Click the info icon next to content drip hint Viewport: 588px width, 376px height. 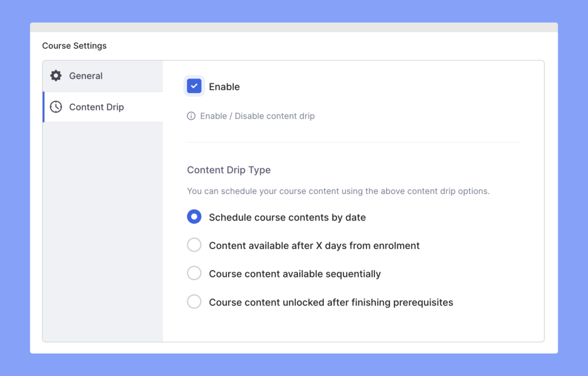190,116
